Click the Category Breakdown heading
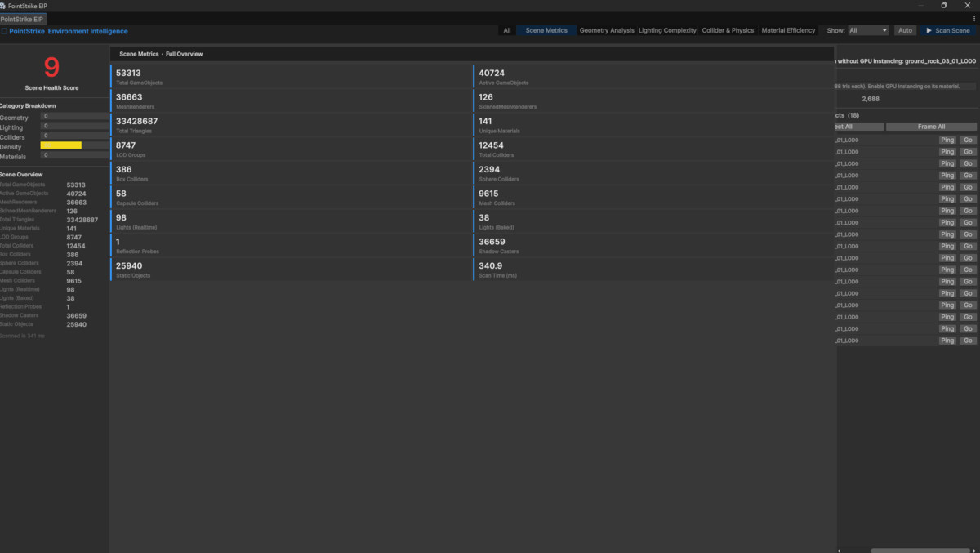Viewport: 980px width, 553px height. tap(28, 106)
